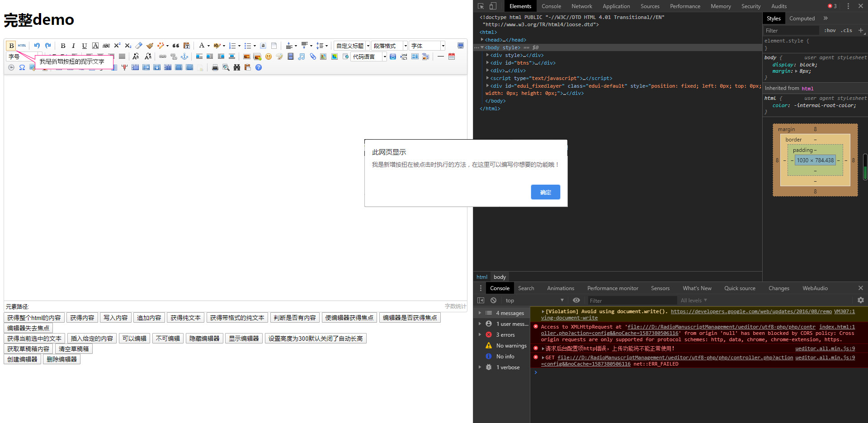868x423 pixels.
Task: Print the editor content
Action: point(215,67)
